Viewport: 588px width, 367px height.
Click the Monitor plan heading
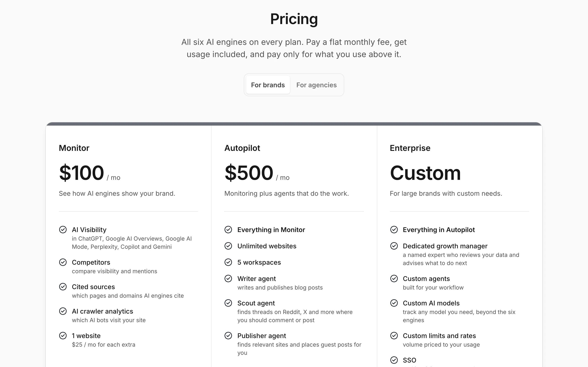tap(74, 148)
